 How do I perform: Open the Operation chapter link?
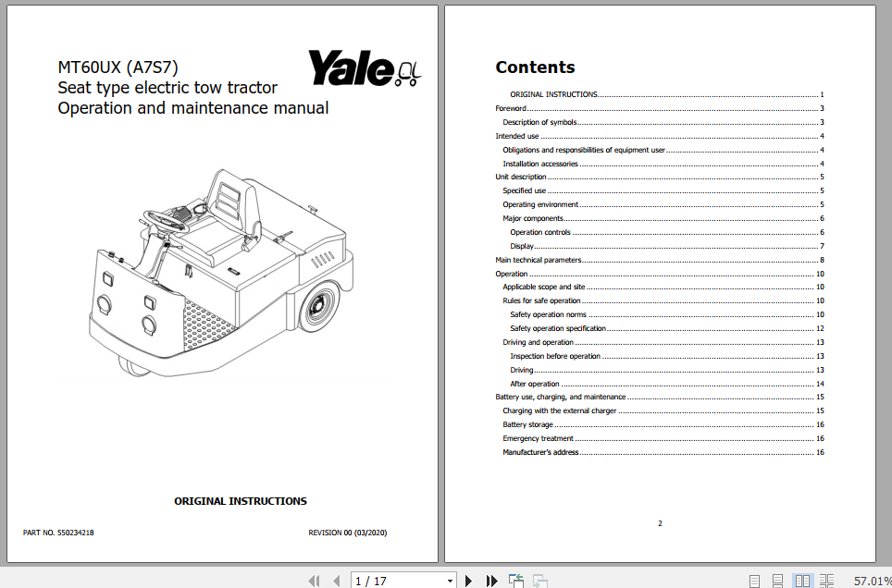pyautogui.click(x=512, y=273)
